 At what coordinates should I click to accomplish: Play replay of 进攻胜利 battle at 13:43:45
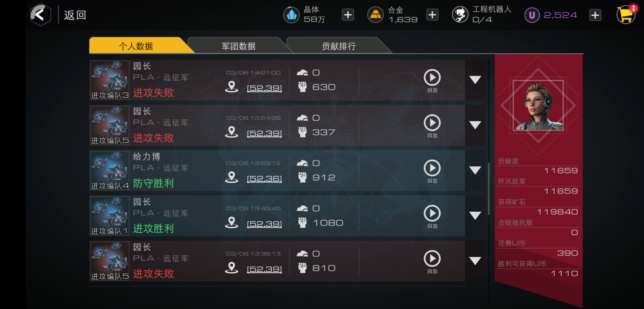tap(432, 216)
